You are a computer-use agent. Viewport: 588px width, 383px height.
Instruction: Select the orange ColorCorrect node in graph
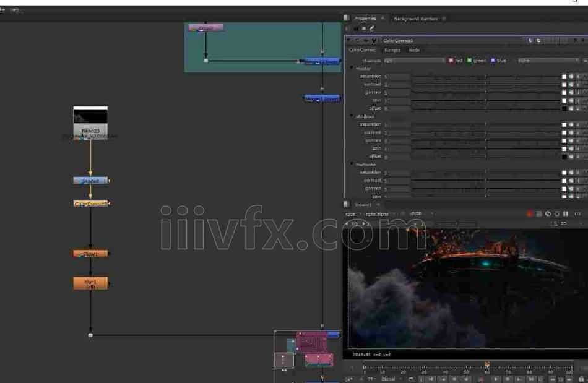point(90,204)
